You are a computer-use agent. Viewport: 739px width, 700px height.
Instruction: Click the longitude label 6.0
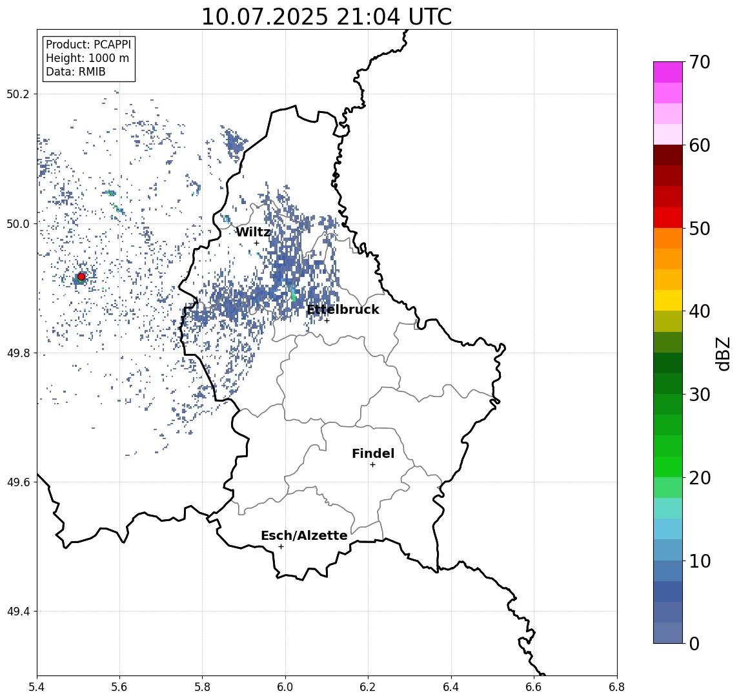click(285, 687)
